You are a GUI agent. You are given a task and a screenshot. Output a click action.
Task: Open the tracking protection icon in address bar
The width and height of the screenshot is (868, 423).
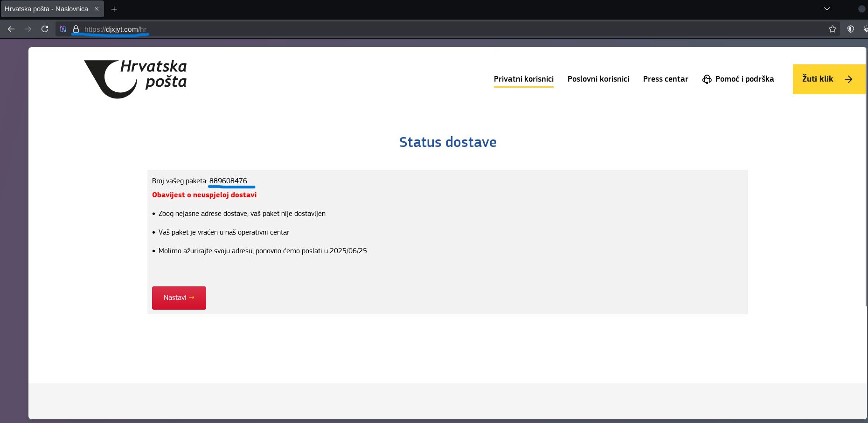point(63,29)
